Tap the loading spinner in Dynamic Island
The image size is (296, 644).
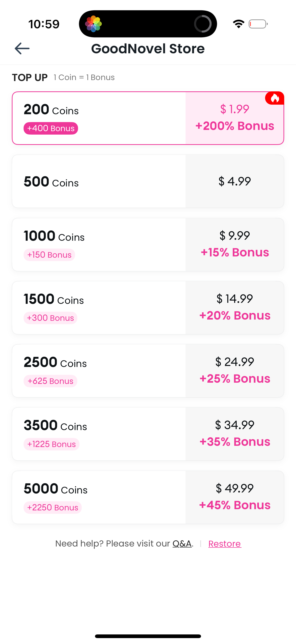(202, 24)
